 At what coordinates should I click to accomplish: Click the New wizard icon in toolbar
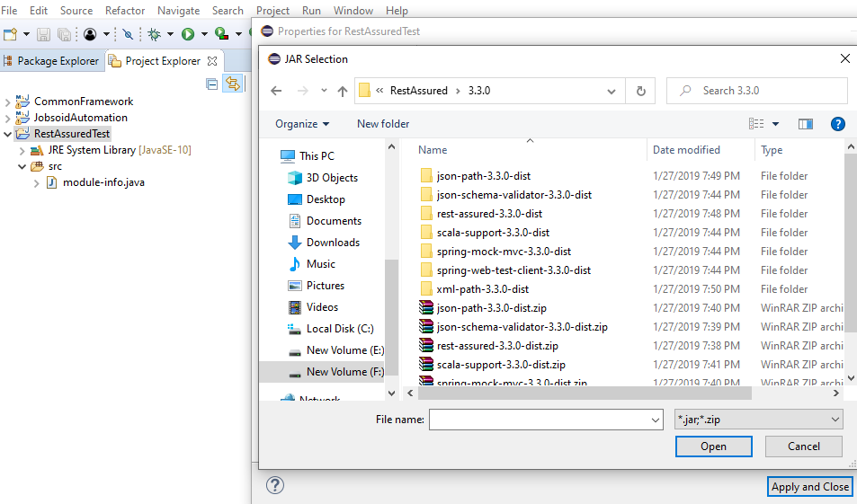tap(10, 34)
